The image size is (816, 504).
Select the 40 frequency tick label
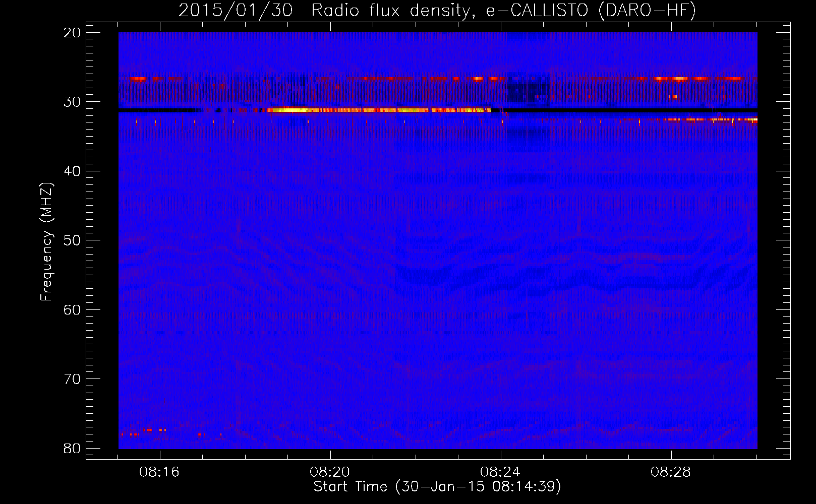point(73,171)
